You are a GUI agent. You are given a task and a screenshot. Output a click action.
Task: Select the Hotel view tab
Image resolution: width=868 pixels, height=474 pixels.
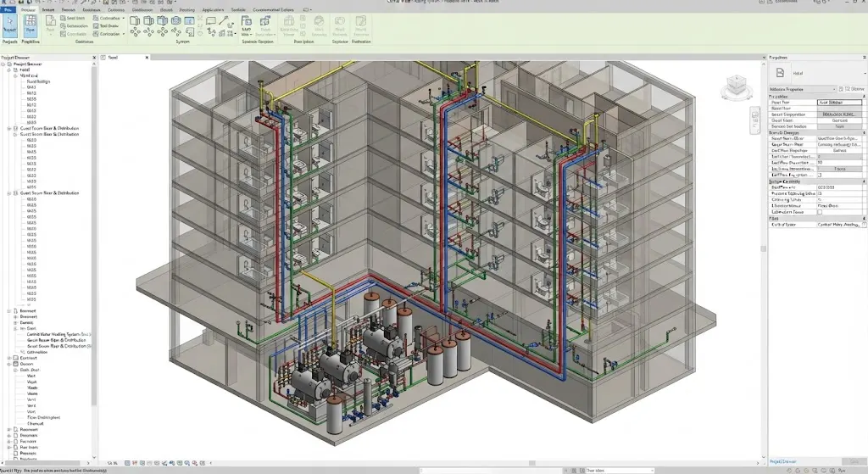114,58
